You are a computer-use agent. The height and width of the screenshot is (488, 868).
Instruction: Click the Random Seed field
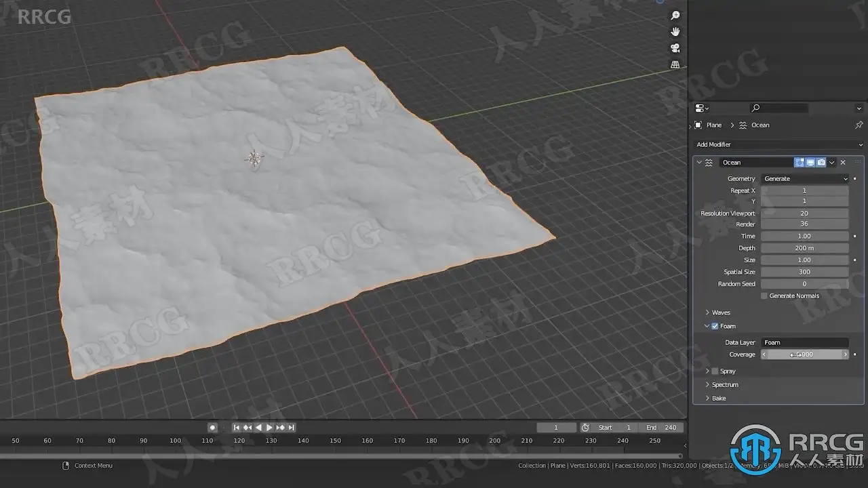click(805, 284)
